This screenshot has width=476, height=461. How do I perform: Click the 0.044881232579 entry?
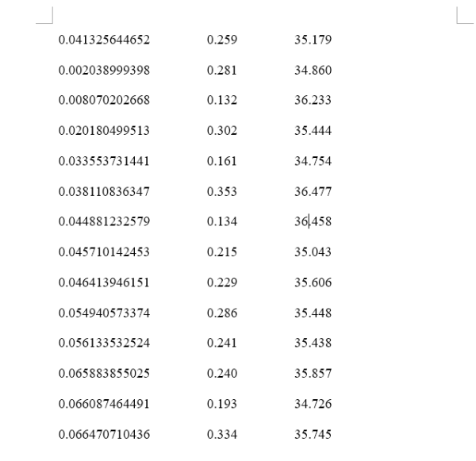point(105,221)
